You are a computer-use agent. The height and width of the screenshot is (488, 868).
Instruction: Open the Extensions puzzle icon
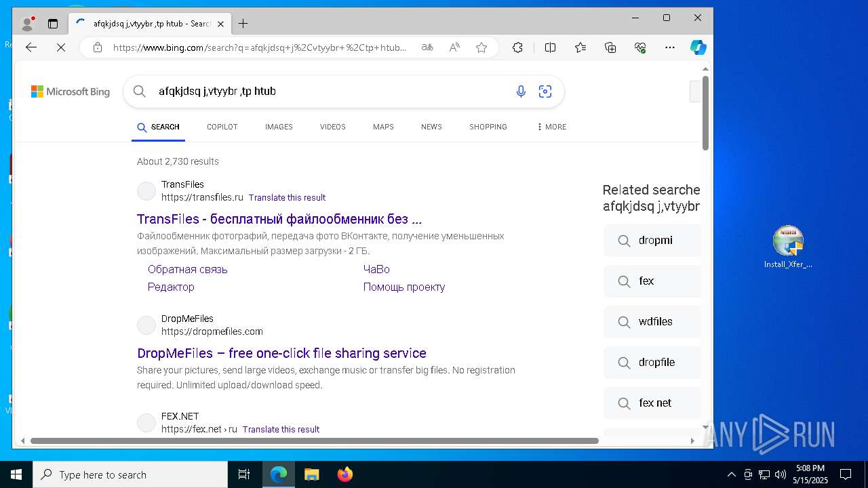[517, 47]
